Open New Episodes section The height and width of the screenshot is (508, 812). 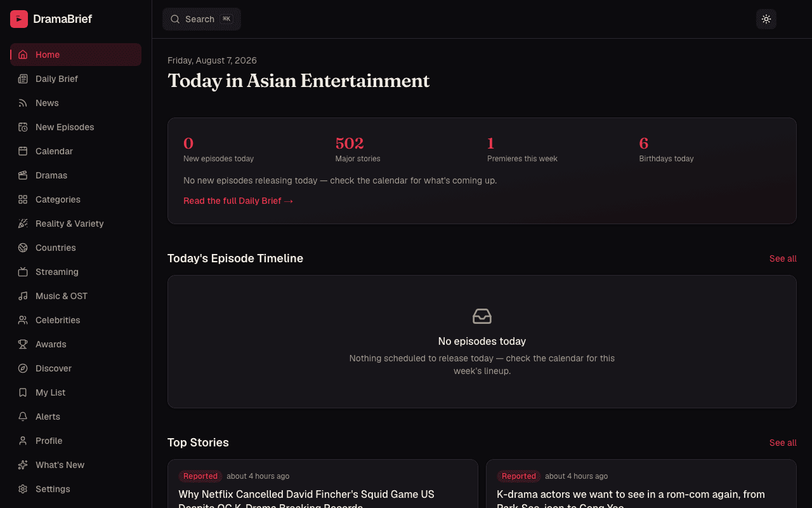click(75, 127)
